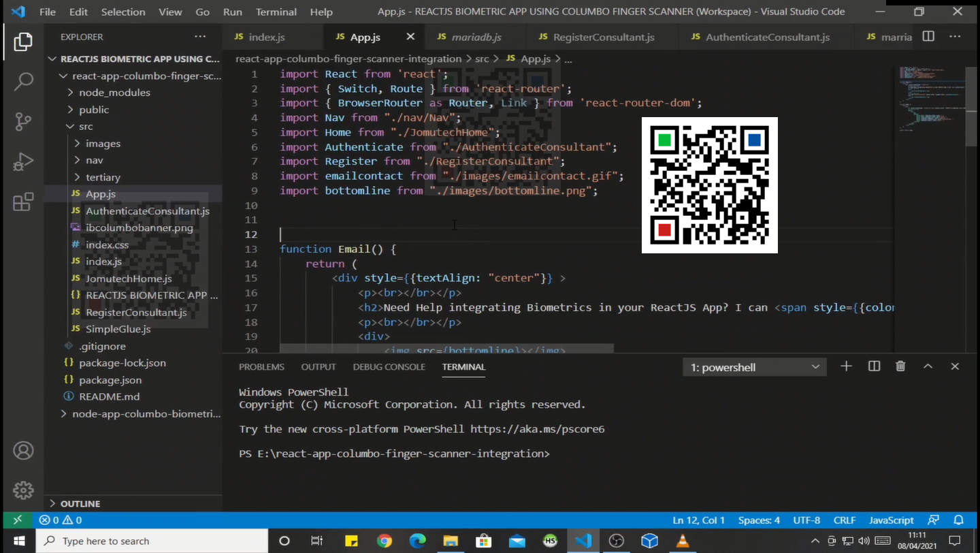The height and width of the screenshot is (553, 980).
Task: Open the Accounts icon above settings
Action: coord(23,450)
